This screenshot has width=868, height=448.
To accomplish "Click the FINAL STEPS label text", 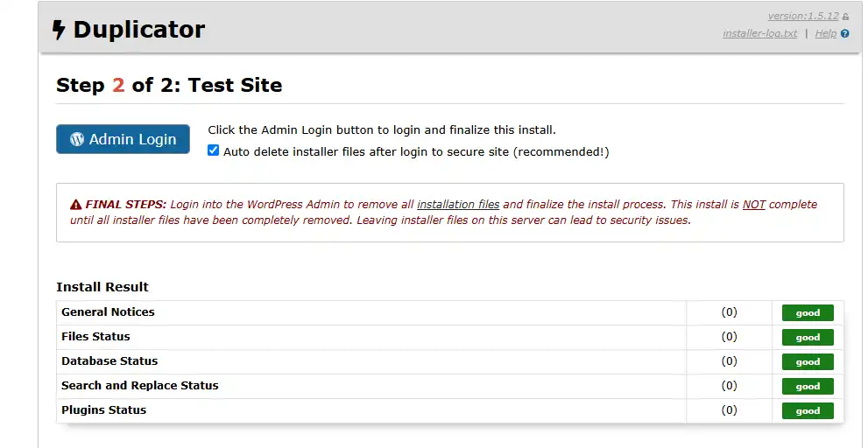I will (125, 204).
